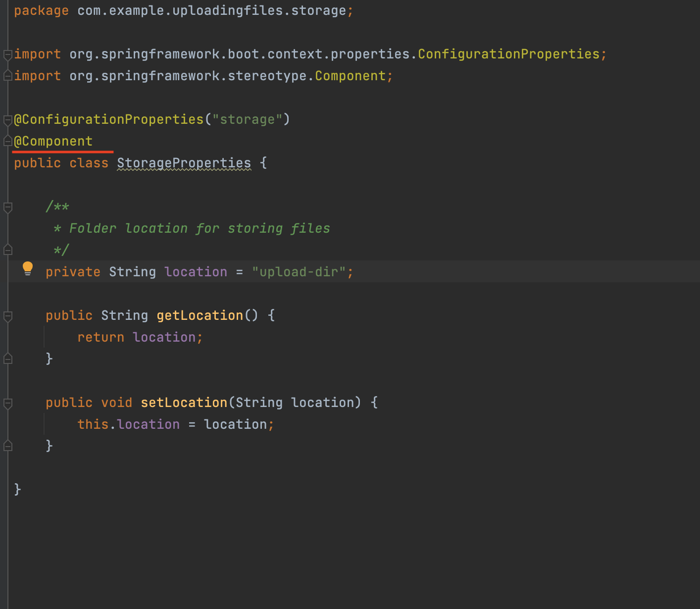Click the StorageProperties class name

pyautogui.click(x=184, y=163)
